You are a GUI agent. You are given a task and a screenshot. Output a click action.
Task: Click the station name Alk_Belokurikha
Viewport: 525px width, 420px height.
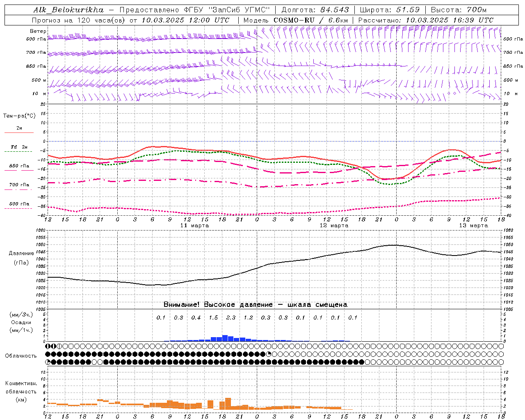point(68,10)
